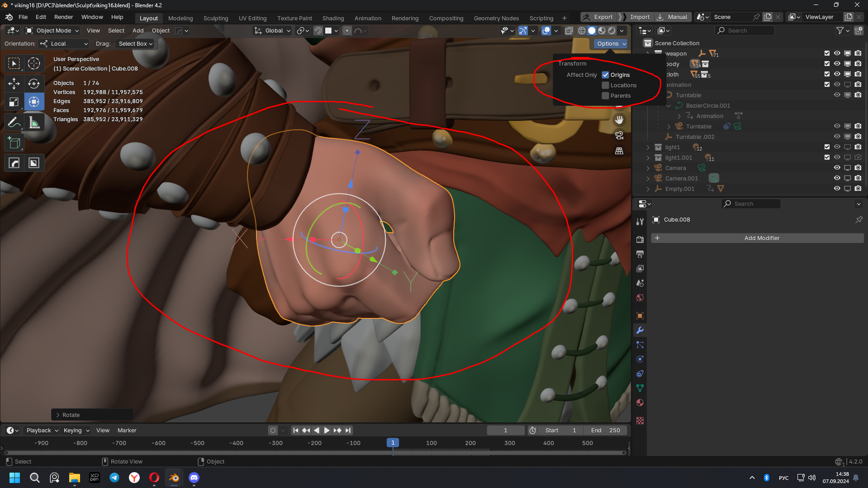Switch to the Sculpting workspace tab
868x488 pixels.
pos(216,18)
